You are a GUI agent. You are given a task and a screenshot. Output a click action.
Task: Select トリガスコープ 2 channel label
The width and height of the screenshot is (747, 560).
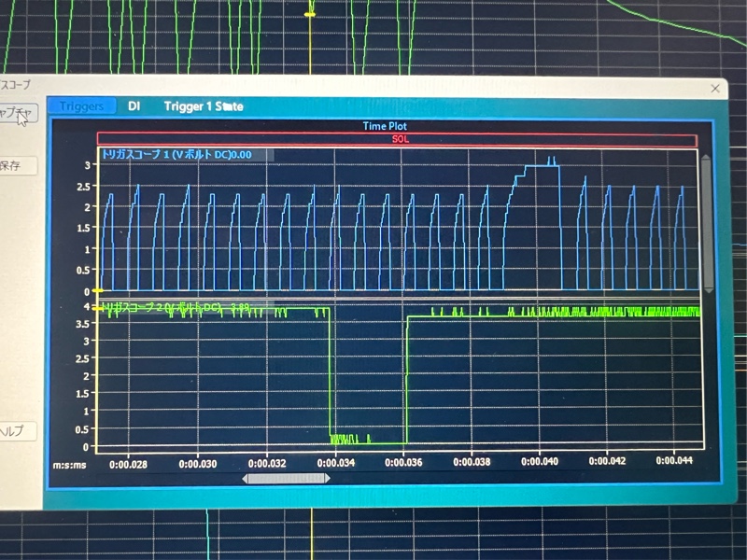tap(176, 308)
